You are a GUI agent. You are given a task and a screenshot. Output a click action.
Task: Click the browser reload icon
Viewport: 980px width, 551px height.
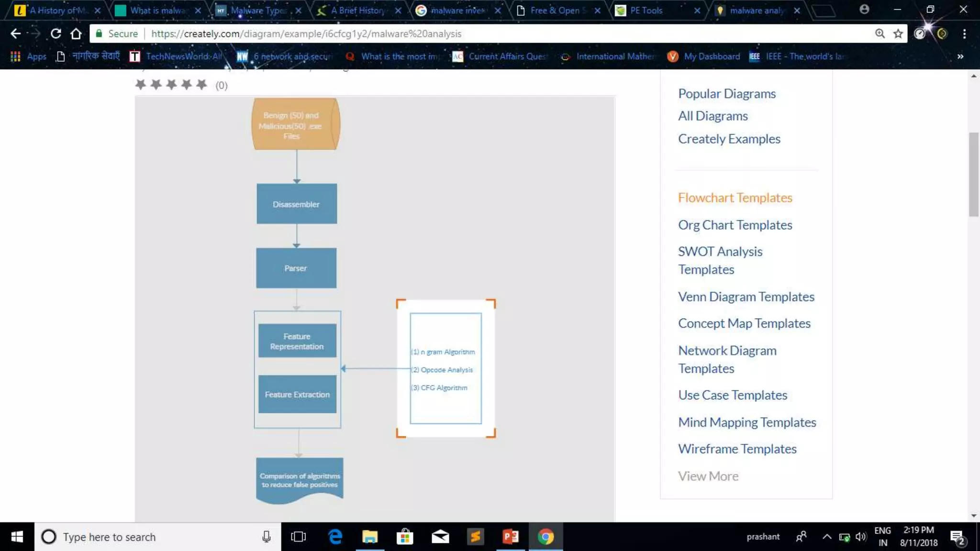pyautogui.click(x=56, y=33)
